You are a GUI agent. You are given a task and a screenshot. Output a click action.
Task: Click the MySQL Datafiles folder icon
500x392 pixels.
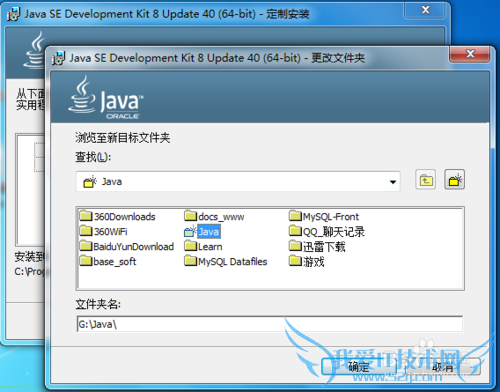(x=191, y=261)
